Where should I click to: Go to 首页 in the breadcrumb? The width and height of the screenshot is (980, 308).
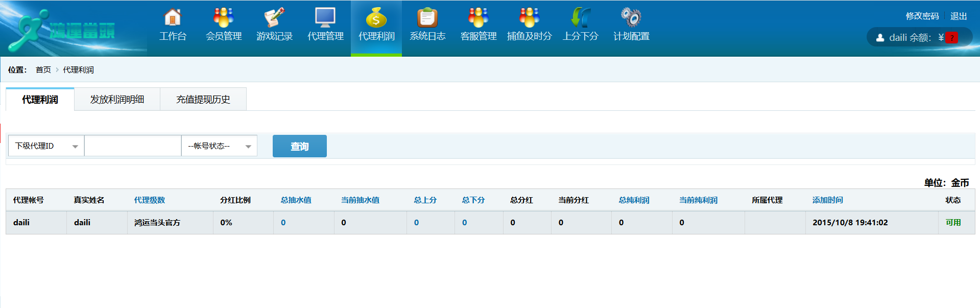(43, 70)
